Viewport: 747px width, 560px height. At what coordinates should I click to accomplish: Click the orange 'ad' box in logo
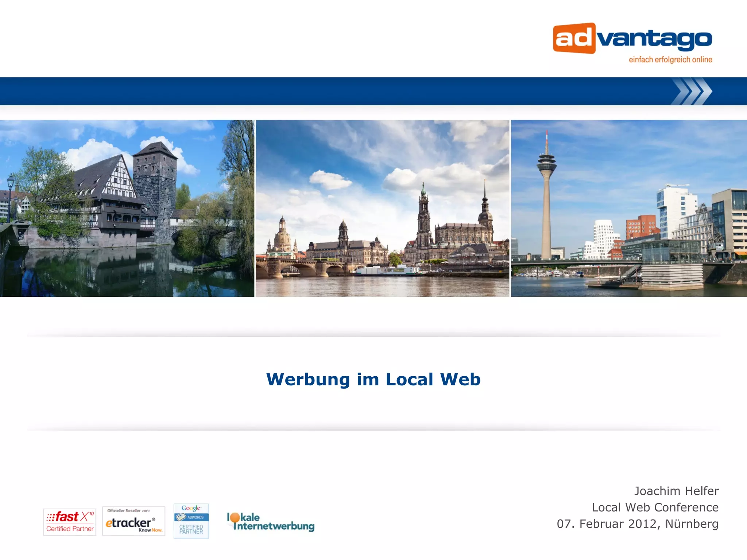pos(574,38)
